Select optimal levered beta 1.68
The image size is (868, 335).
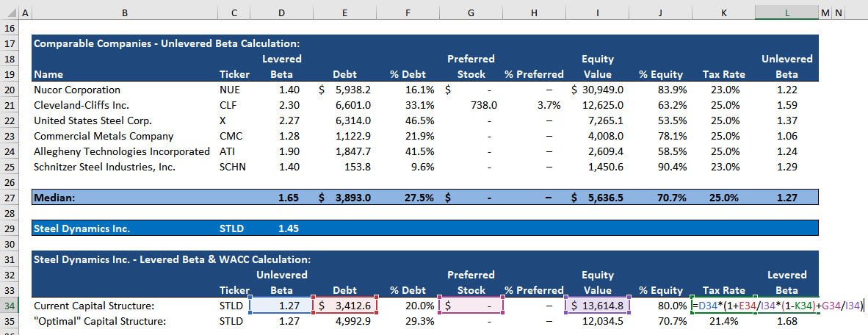787,320
